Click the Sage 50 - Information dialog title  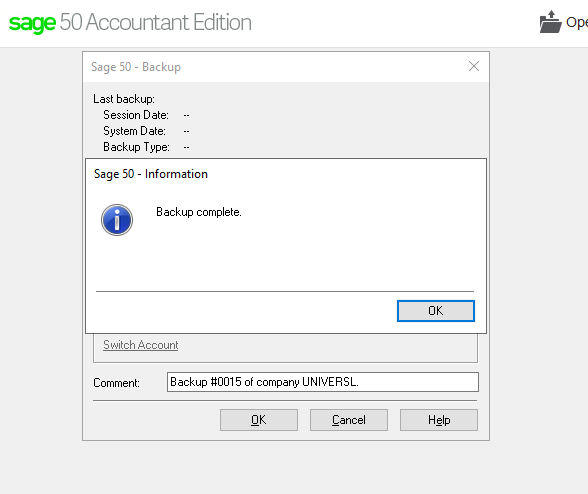point(151,174)
